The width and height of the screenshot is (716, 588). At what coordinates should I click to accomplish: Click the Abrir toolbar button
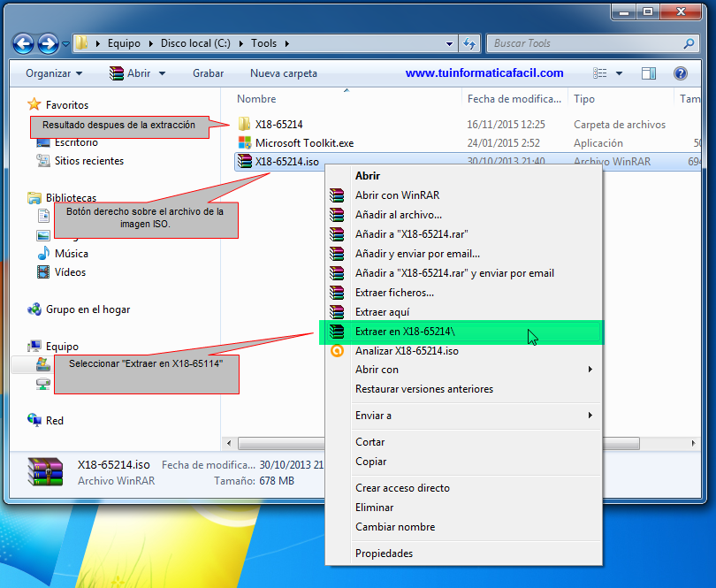(130, 73)
